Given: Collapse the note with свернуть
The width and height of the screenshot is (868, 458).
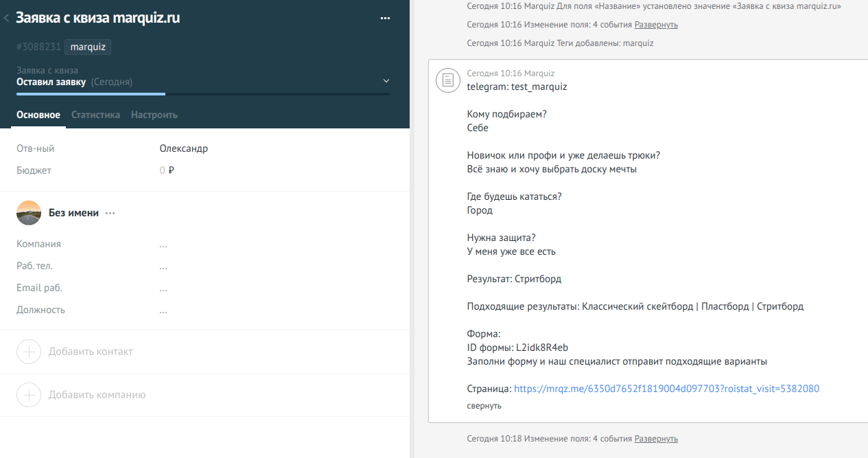Looking at the screenshot, I should (484, 406).
